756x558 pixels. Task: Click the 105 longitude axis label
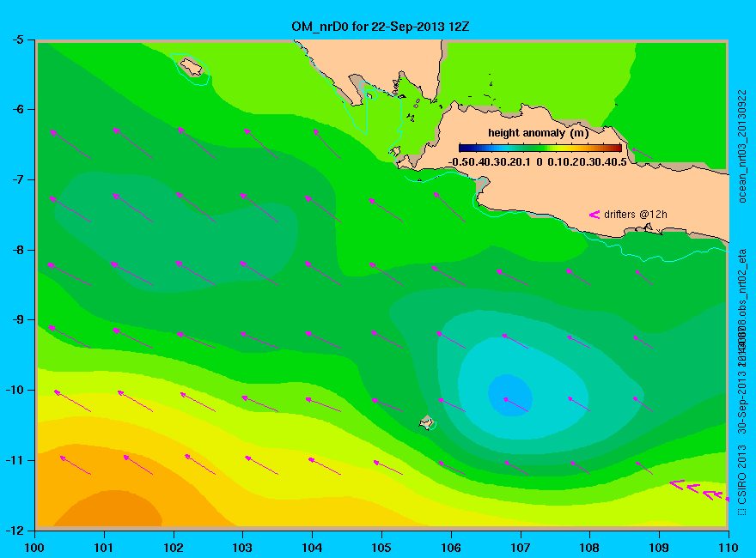coord(381,548)
